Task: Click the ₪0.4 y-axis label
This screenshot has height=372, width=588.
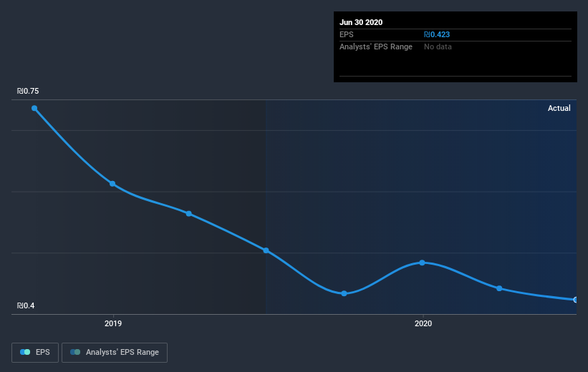Action: click(26, 305)
